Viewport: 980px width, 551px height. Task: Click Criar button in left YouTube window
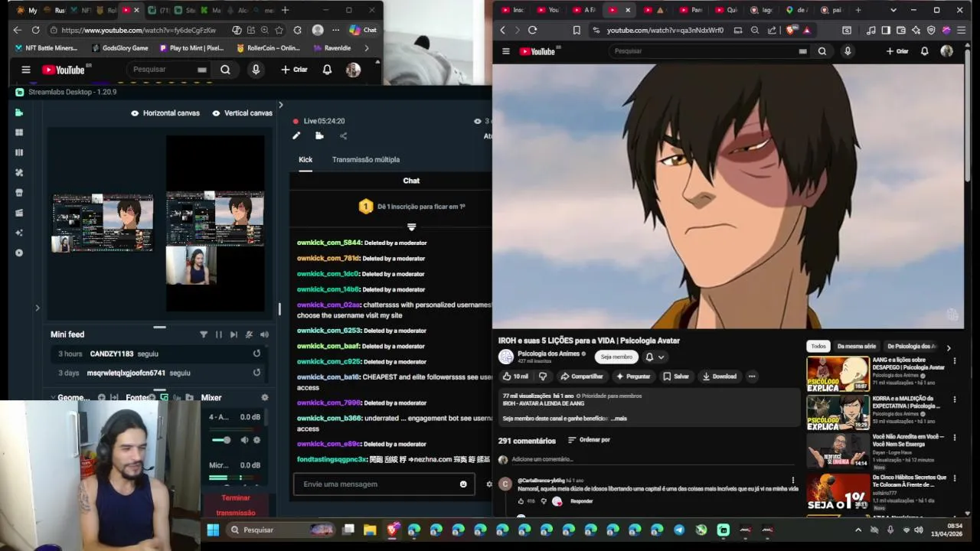[x=294, y=70]
